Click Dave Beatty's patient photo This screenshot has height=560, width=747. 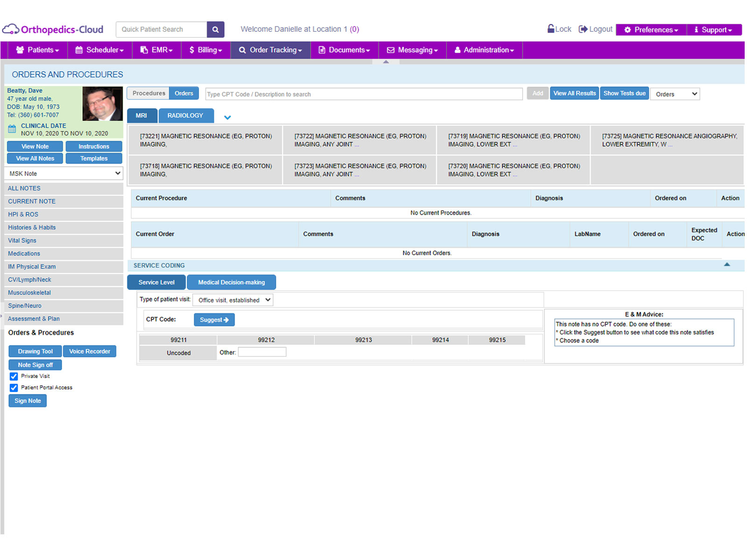(x=102, y=104)
